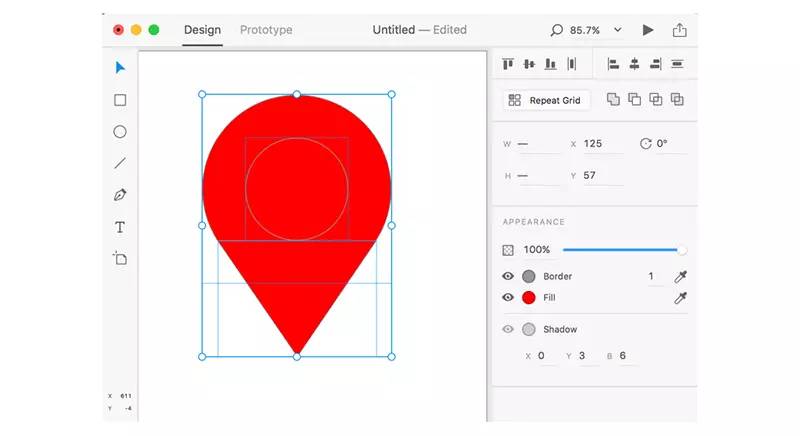Toggle Border visibility eye

508,276
